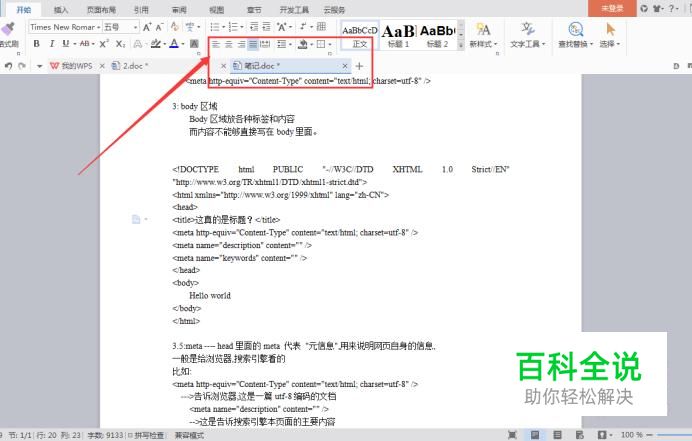
Task: Click the help question mark icon
Action: (x=671, y=8)
